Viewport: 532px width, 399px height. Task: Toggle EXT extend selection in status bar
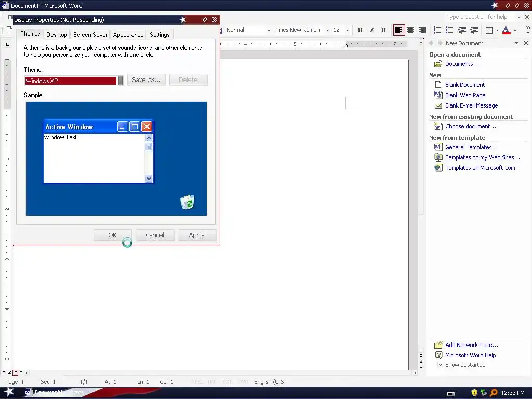coord(227,382)
